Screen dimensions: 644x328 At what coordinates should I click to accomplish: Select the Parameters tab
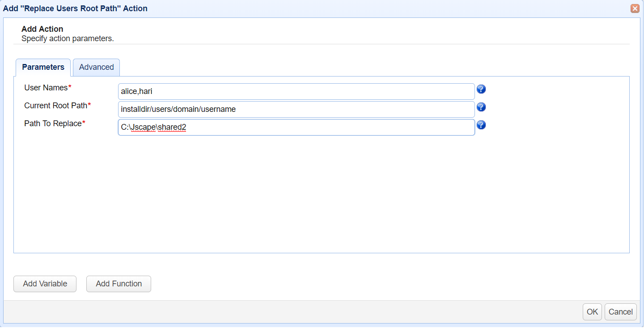click(x=43, y=67)
